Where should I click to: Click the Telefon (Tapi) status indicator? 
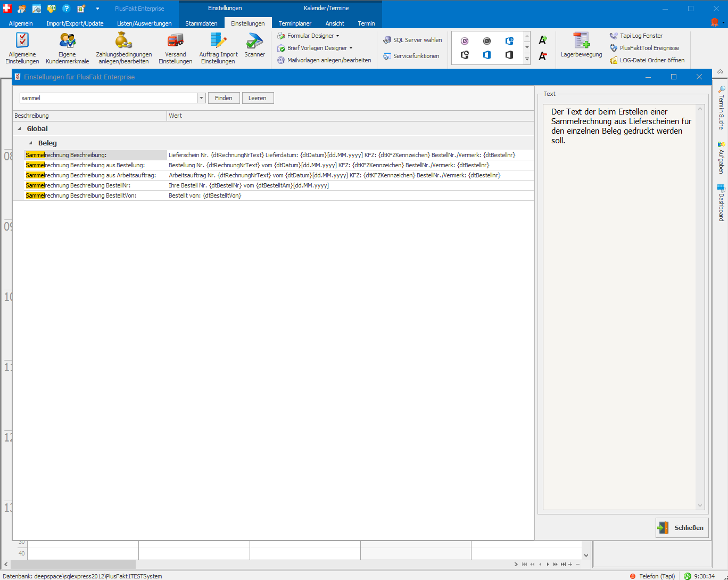point(652,576)
